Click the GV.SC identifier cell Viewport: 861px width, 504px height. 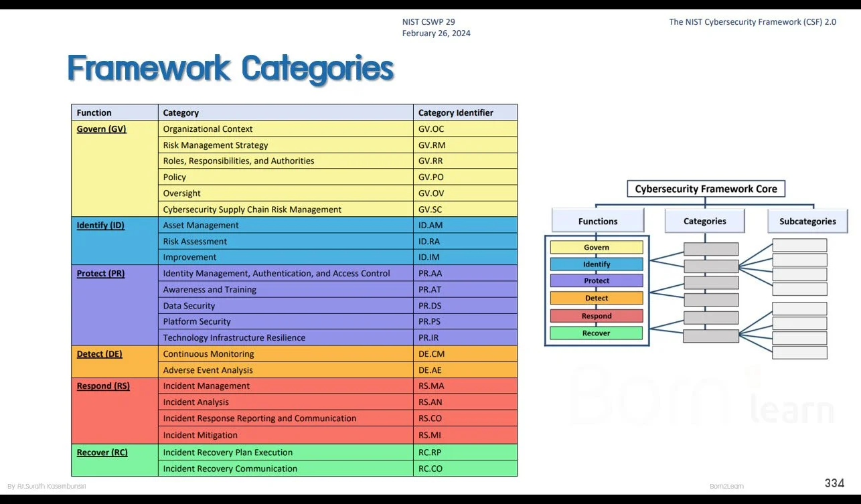pos(465,209)
